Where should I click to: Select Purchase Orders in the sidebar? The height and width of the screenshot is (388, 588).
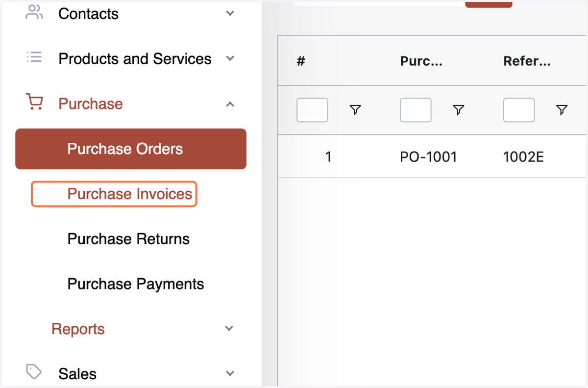coord(131,149)
